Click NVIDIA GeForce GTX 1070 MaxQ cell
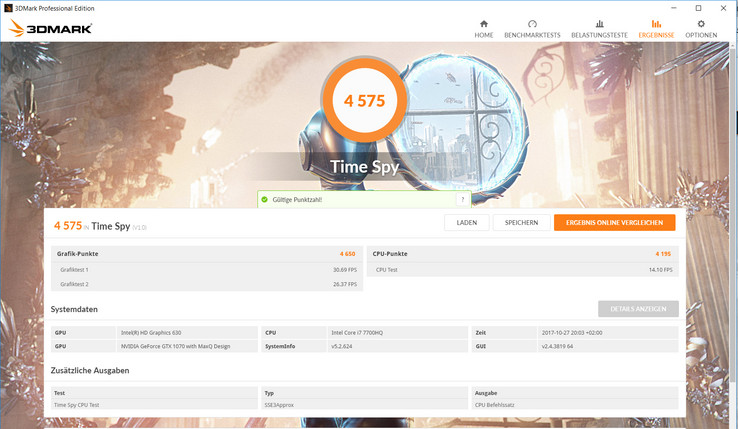The width and height of the screenshot is (738, 429). (x=187, y=346)
